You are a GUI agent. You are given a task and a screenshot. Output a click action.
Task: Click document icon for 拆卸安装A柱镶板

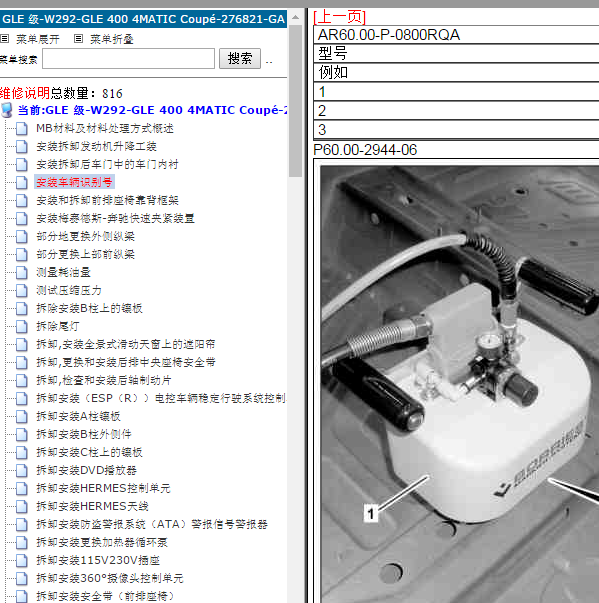click(x=22, y=416)
